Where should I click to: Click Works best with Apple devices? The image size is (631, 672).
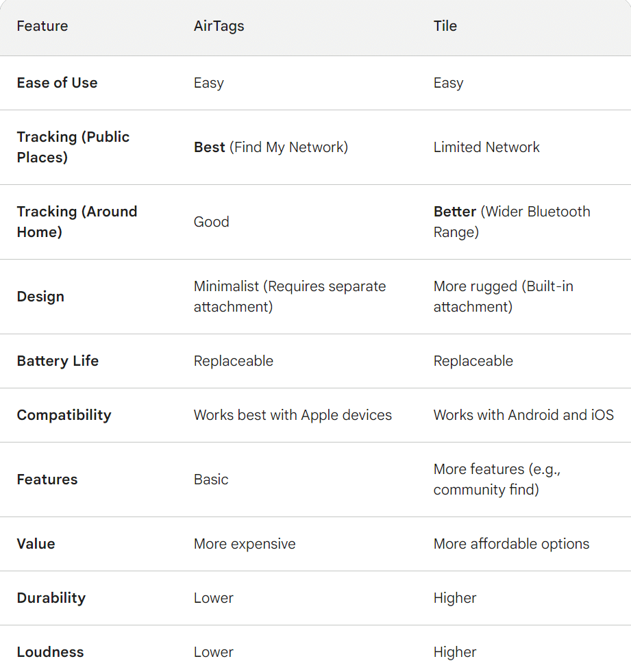point(293,415)
